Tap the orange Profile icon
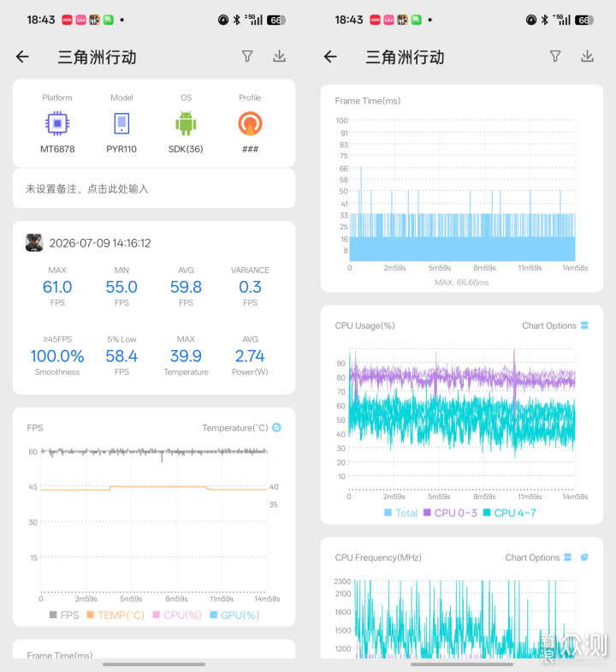This screenshot has width=616, height=672. coord(250,123)
